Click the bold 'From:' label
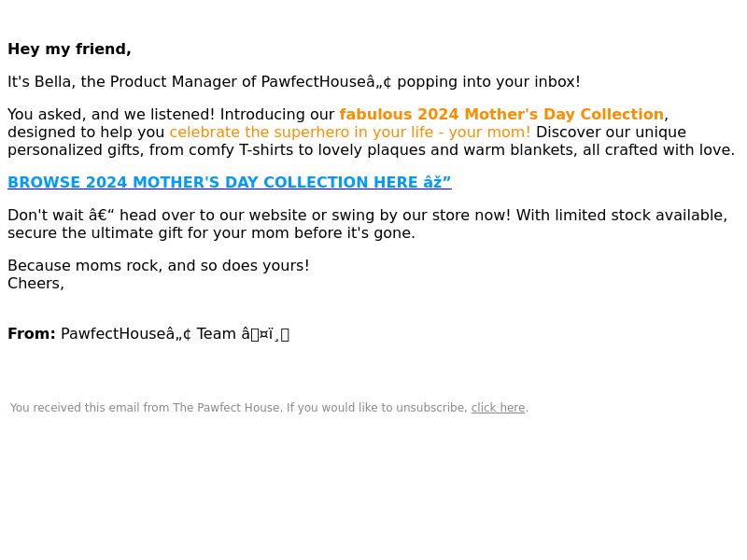The width and height of the screenshot is (747, 560). [x=32, y=334]
